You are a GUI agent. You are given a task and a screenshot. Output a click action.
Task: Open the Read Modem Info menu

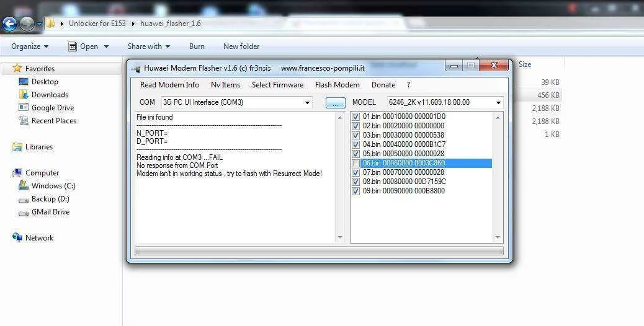click(169, 85)
